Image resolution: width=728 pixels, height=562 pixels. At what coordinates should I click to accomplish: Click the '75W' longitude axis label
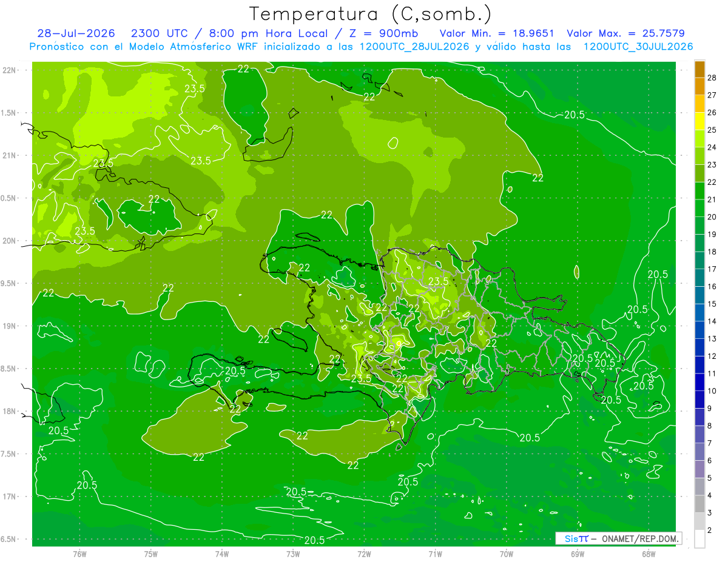(150, 554)
